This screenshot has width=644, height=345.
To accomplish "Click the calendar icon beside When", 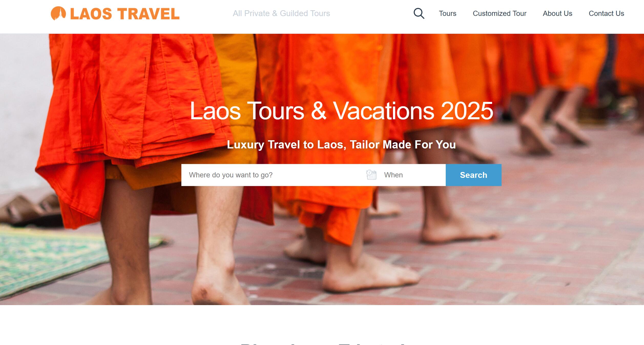I will click(371, 175).
